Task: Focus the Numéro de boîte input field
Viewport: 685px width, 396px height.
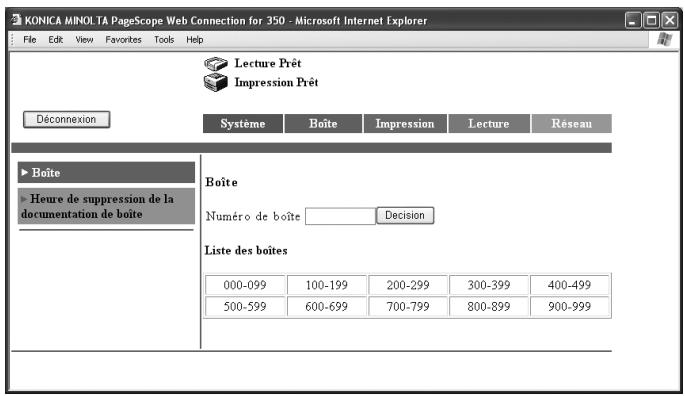Action: click(x=340, y=216)
